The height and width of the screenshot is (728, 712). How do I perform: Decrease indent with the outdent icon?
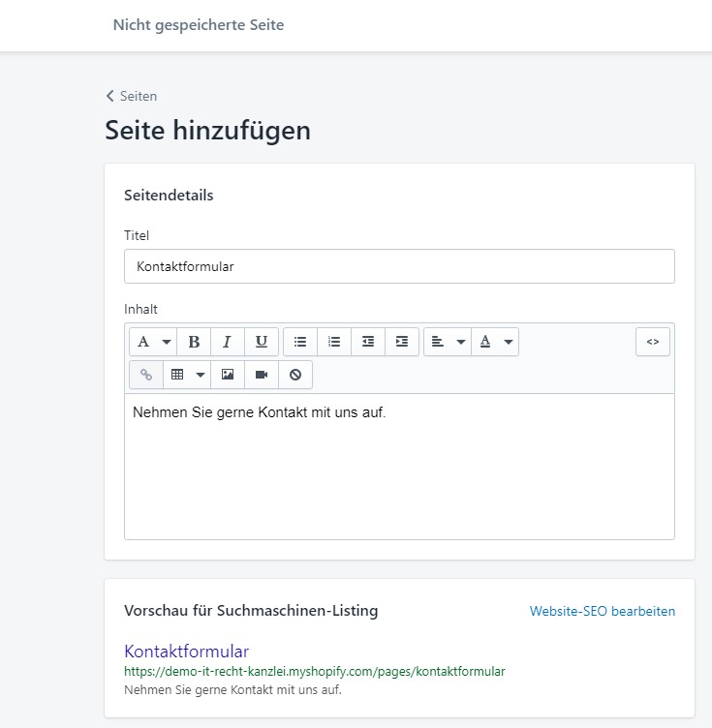368,342
